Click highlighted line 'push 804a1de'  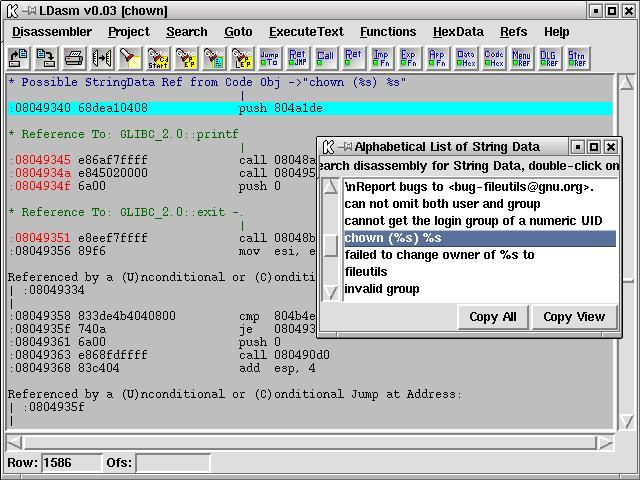(x=310, y=108)
